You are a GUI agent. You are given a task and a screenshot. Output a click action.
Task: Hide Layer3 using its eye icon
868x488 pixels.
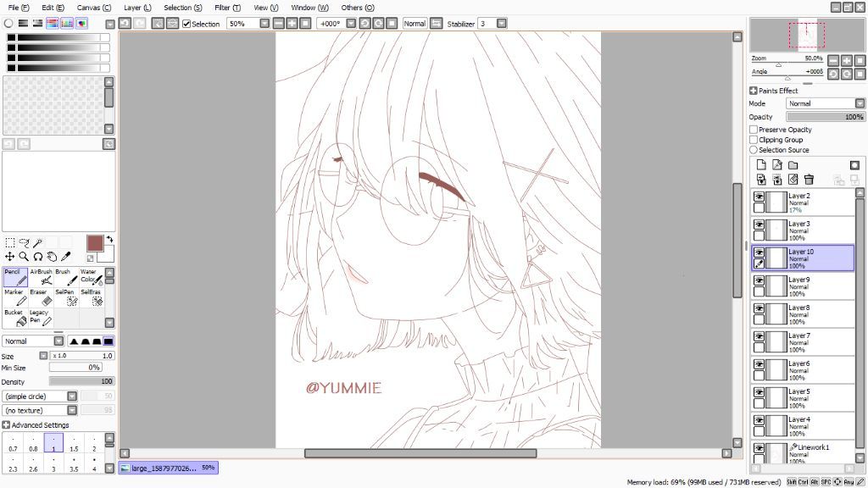pyautogui.click(x=759, y=225)
